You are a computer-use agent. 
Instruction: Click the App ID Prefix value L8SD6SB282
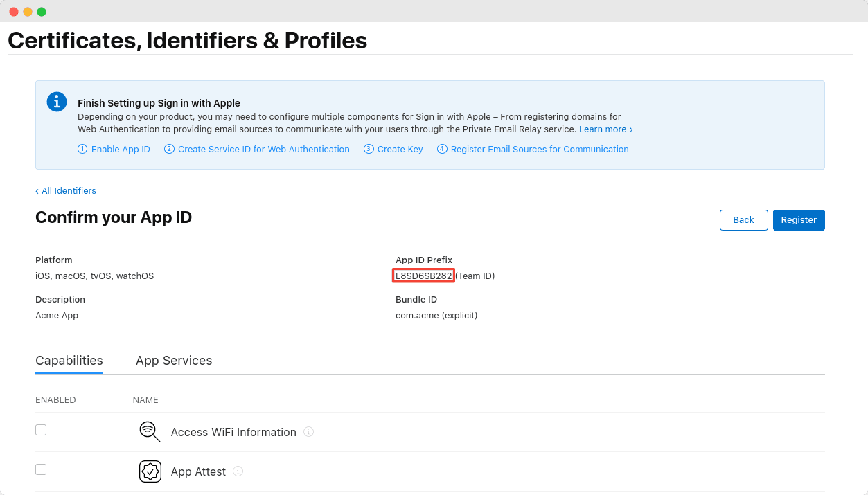point(423,276)
